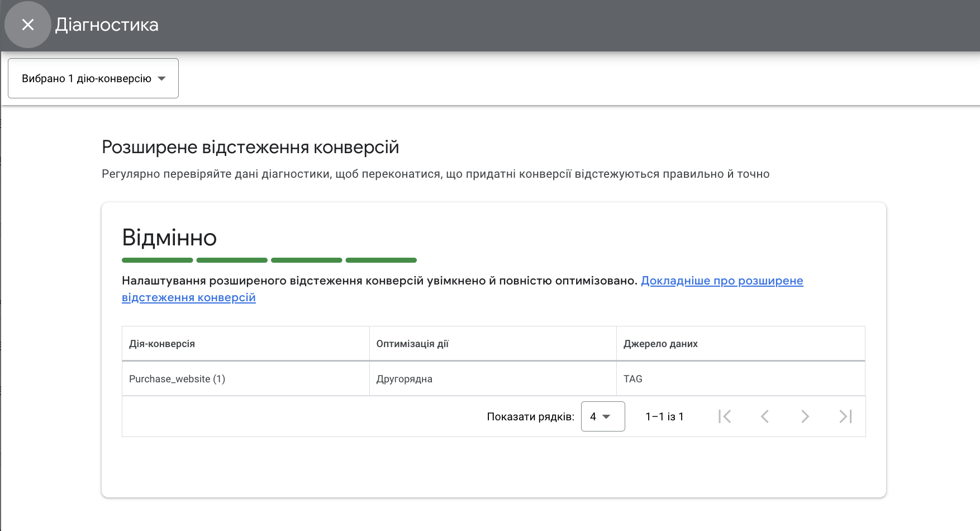The image size is (980, 531).
Task: Close the Діагностика panel with X icon
Action: point(28,25)
